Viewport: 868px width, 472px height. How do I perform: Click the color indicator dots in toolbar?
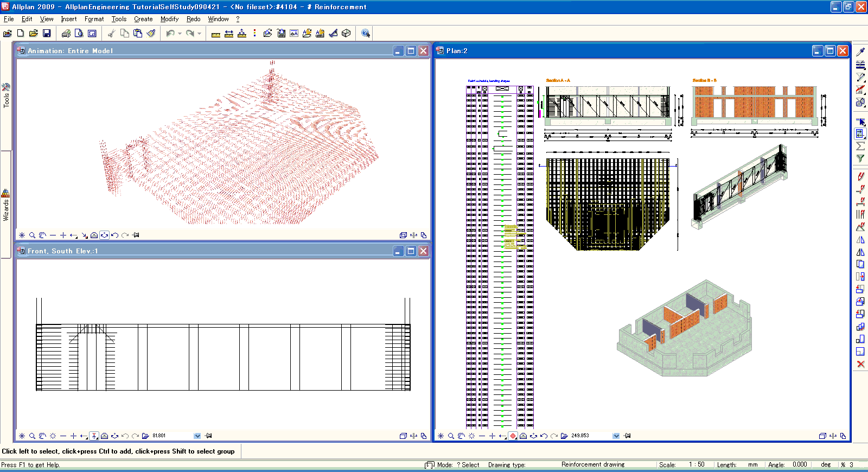[x=254, y=34]
